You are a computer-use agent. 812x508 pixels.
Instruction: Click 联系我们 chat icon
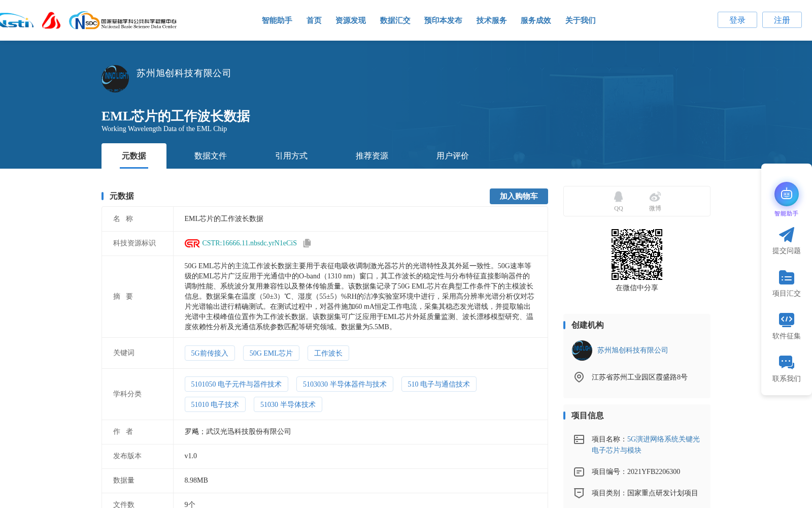pyautogui.click(x=787, y=362)
